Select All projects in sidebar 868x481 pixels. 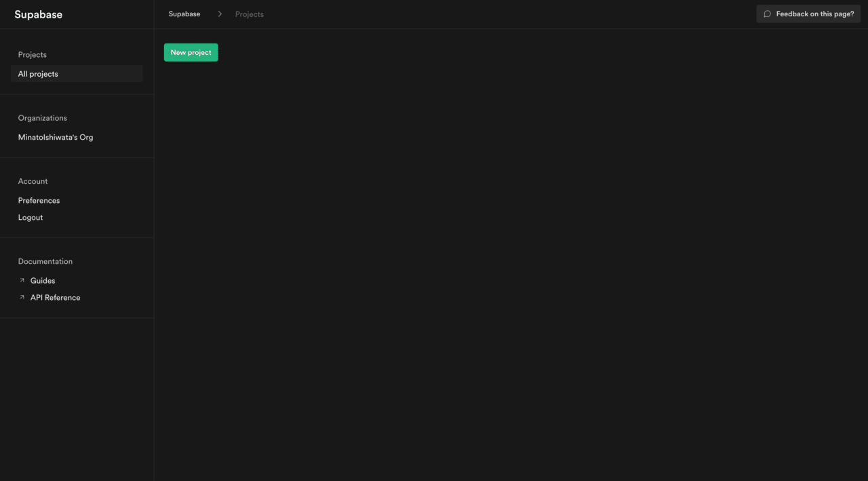click(x=77, y=74)
